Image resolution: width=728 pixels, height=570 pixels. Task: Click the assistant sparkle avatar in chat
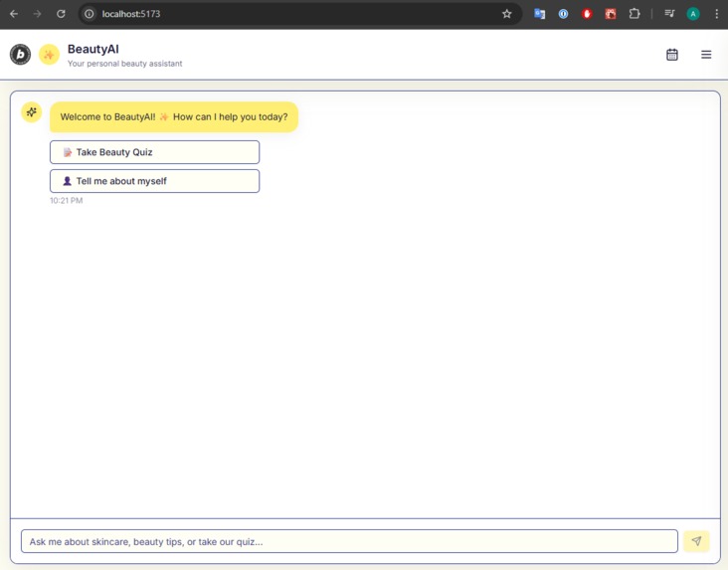pos(32,112)
